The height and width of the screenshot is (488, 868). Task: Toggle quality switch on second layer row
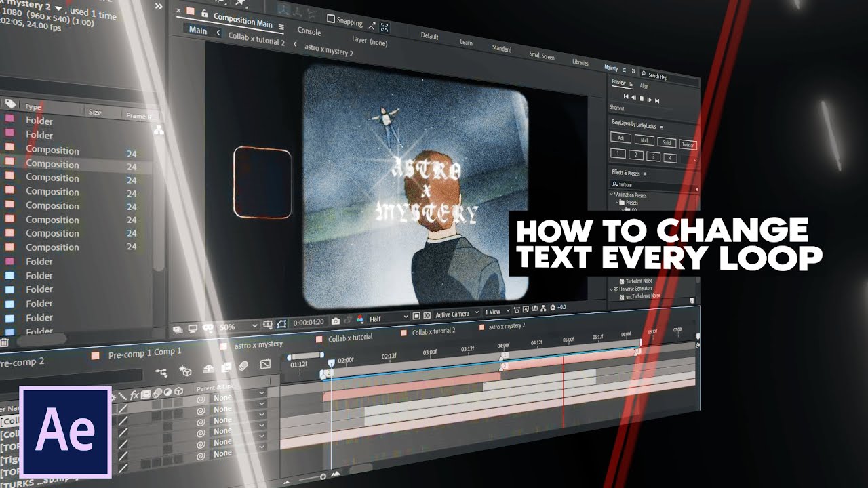[123, 420]
